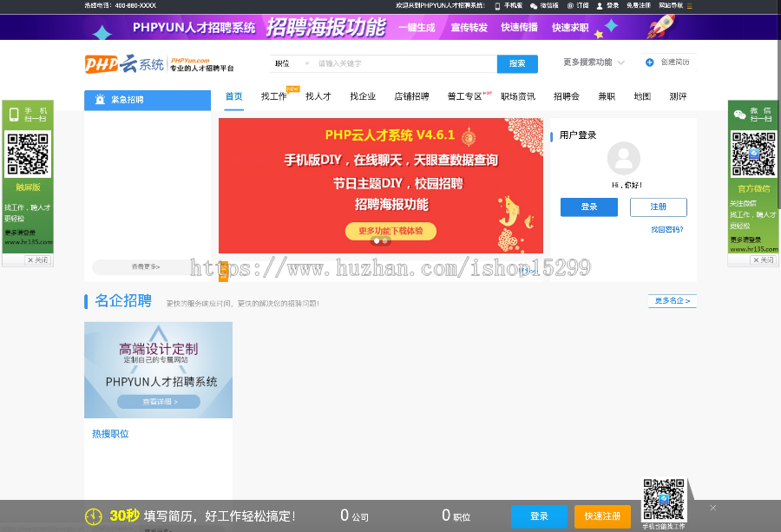Select the 首页 home tab
The width and height of the screenshot is (781, 532).
coord(233,96)
